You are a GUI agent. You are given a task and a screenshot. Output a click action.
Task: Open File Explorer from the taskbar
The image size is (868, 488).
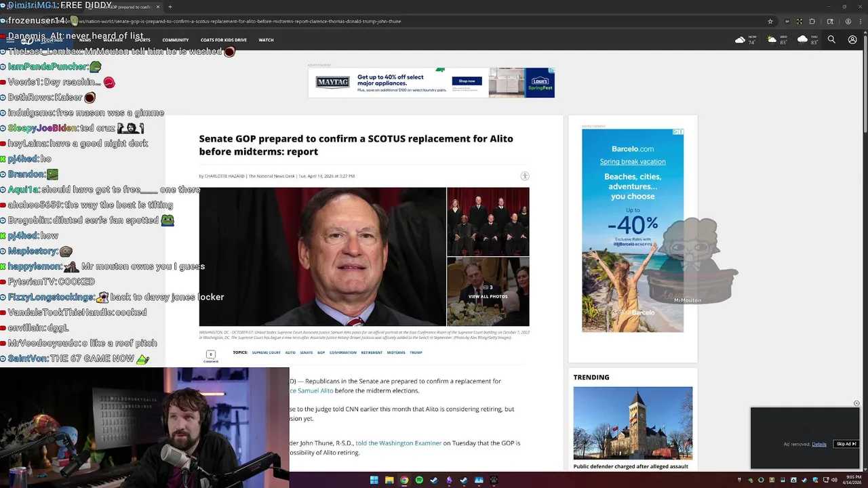[389, 480]
